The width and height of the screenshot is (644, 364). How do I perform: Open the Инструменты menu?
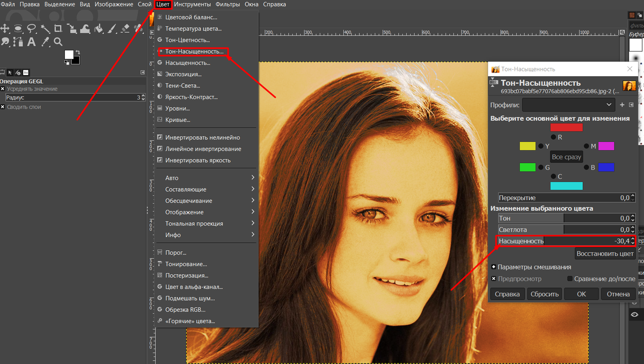coord(192,4)
